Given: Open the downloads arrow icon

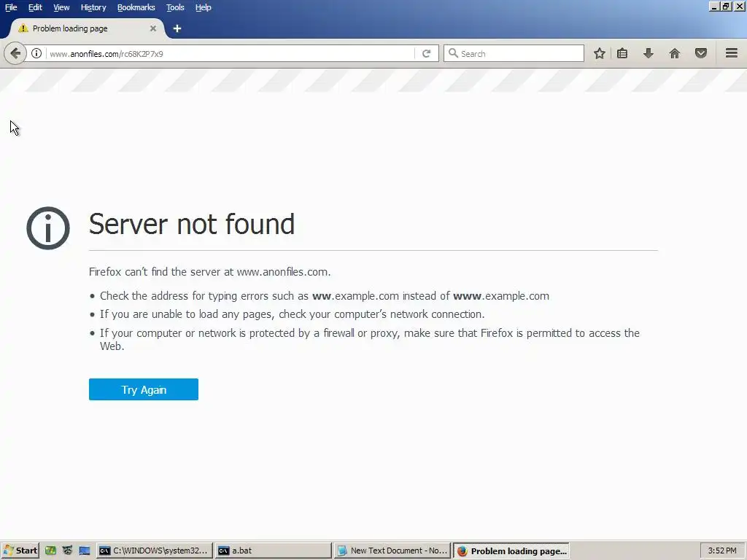Looking at the screenshot, I should [649, 53].
